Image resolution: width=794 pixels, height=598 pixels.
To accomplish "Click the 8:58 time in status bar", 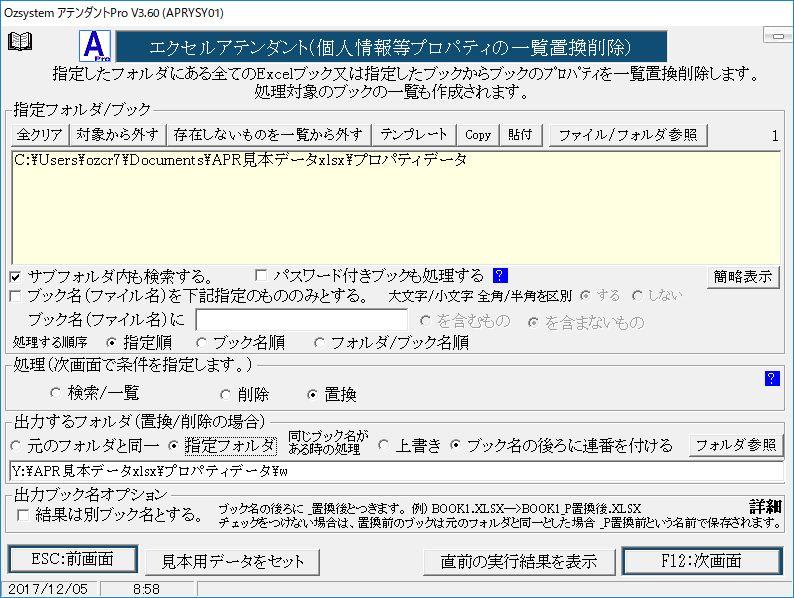I will pos(146,589).
